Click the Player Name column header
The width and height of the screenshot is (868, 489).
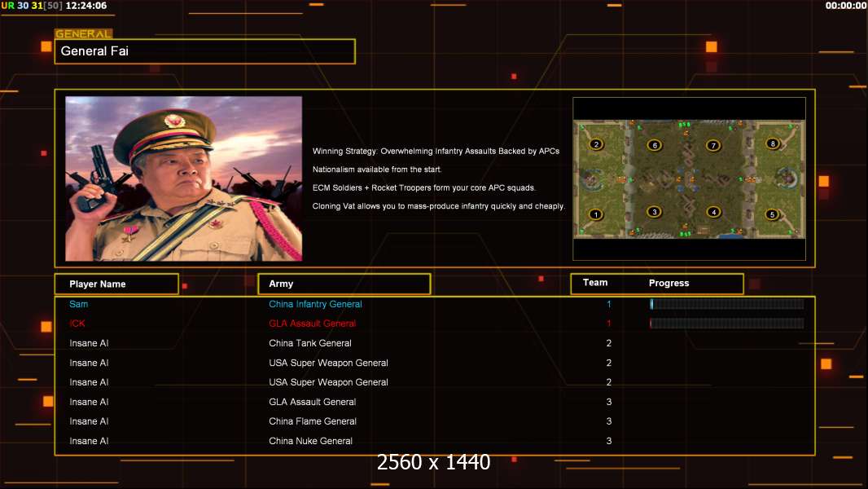pos(116,284)
